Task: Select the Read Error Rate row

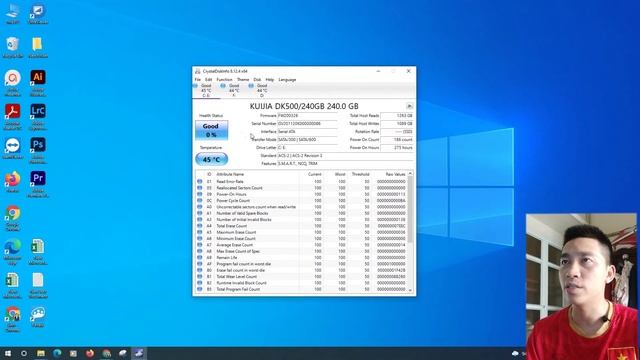Action: point(301,182)
